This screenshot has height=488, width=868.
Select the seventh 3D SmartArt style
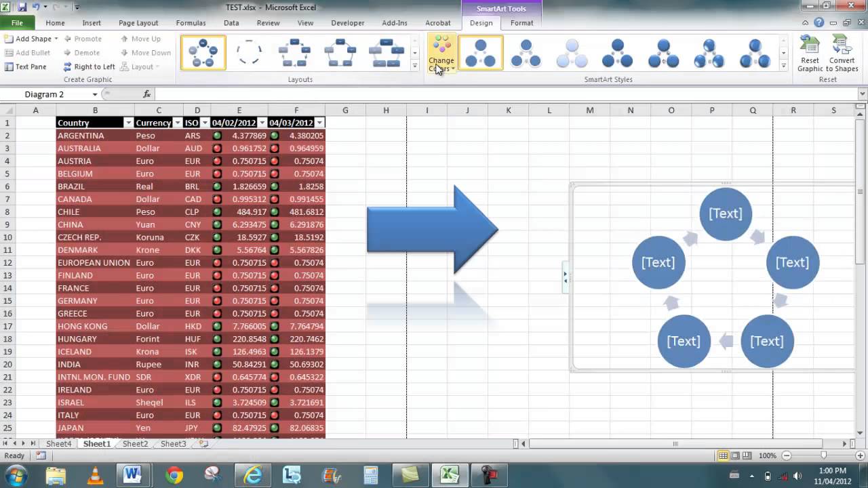point(755,53)
